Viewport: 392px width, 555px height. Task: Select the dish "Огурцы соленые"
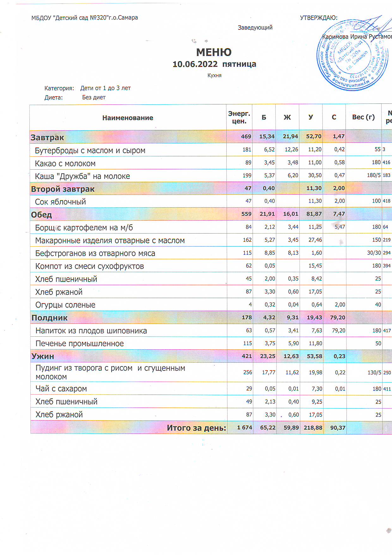65,305
